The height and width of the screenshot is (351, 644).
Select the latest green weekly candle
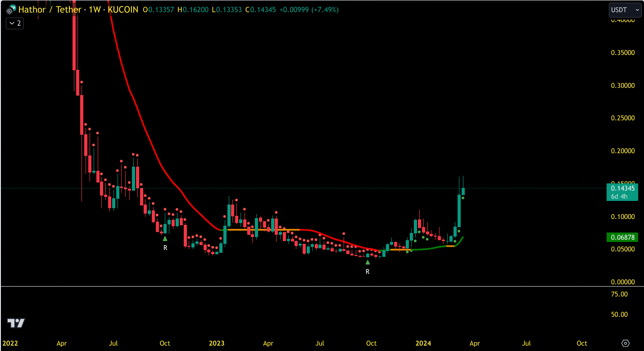click(x=463, y=191)
